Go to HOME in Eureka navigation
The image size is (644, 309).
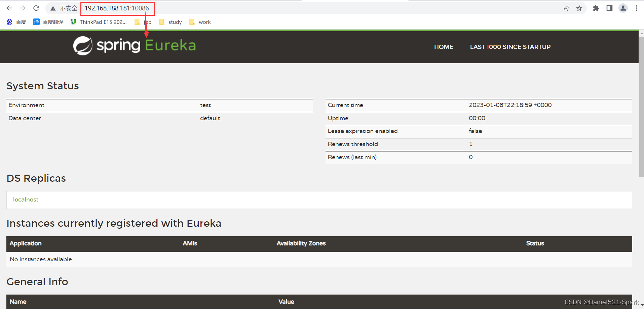[x=444, y=47]
